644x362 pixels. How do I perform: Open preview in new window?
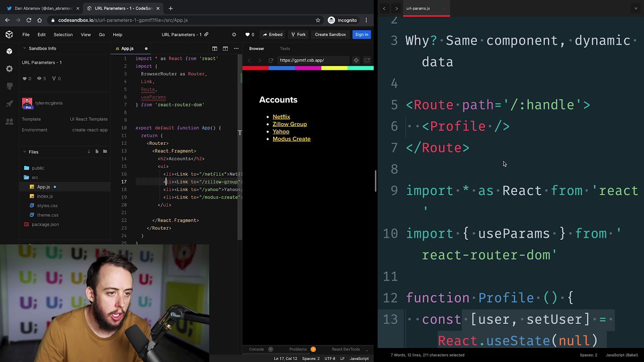(367, 60)
